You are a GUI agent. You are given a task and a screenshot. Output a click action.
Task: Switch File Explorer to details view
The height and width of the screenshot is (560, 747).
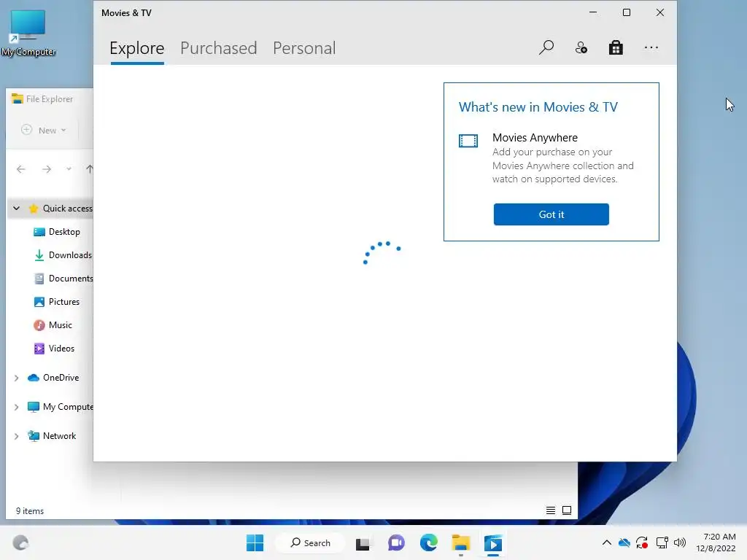(x=550, y=510)
